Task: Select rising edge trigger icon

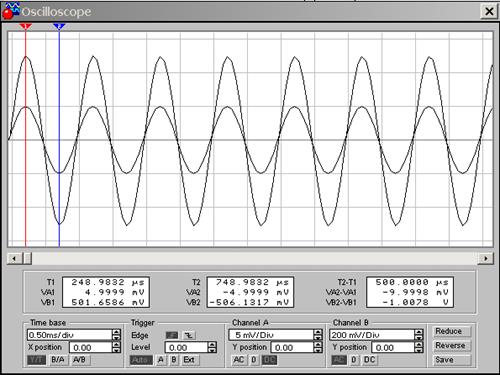Action: pos(172,335)
